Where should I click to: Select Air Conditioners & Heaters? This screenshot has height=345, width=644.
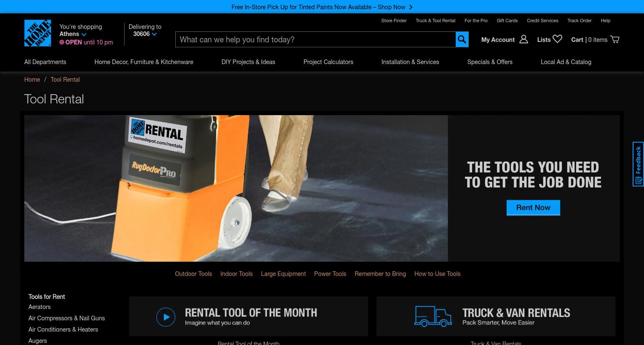pos(63,330)
